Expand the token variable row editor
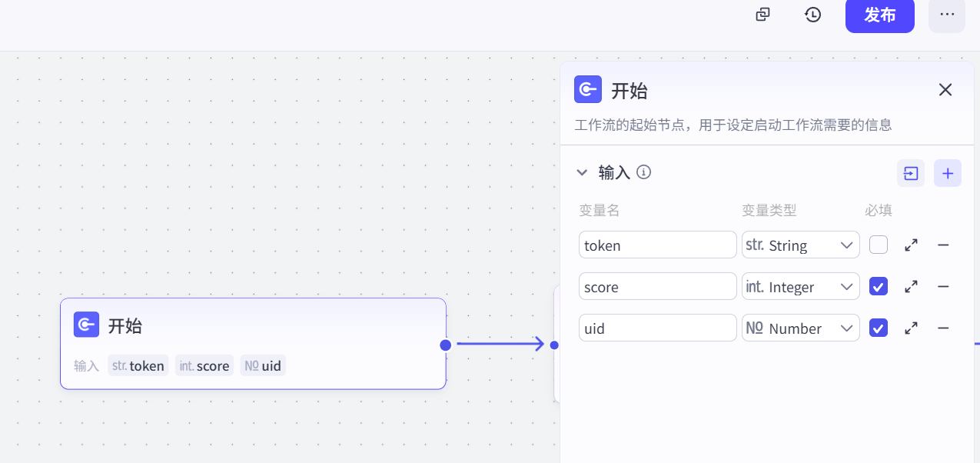The height and width of the screenshot is (463, 980). [912, 245]
